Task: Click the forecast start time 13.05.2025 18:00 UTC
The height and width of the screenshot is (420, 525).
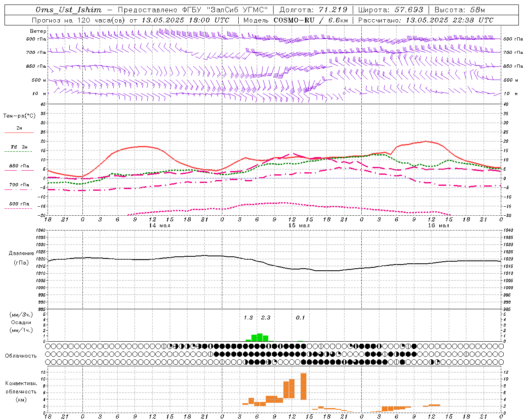Action: 185,20
